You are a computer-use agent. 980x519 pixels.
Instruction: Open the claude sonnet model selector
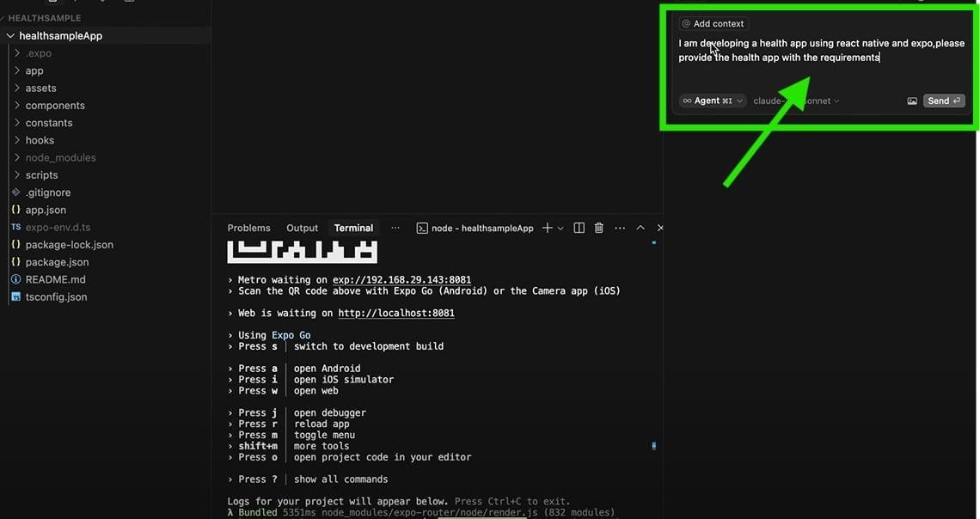796,101
